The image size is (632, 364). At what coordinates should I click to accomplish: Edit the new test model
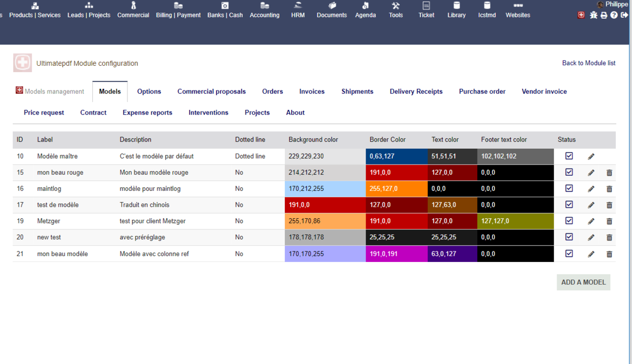click(x=591, y=238)
